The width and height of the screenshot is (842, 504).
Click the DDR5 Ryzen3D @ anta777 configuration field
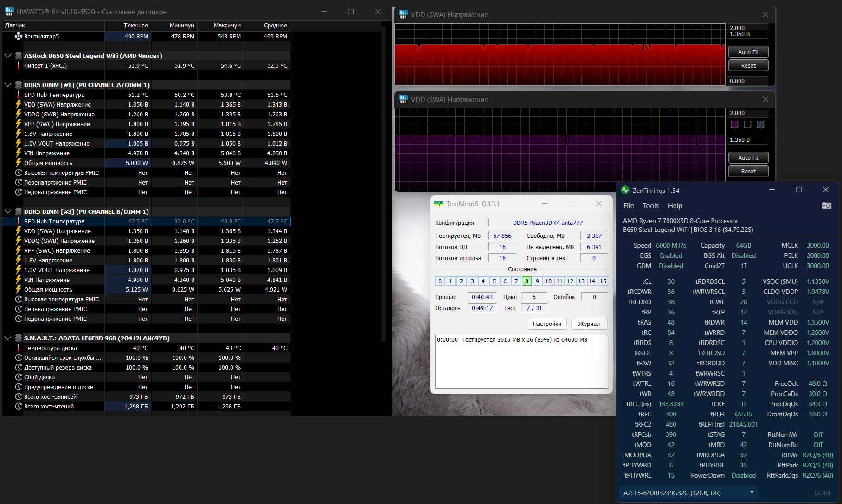548,223
